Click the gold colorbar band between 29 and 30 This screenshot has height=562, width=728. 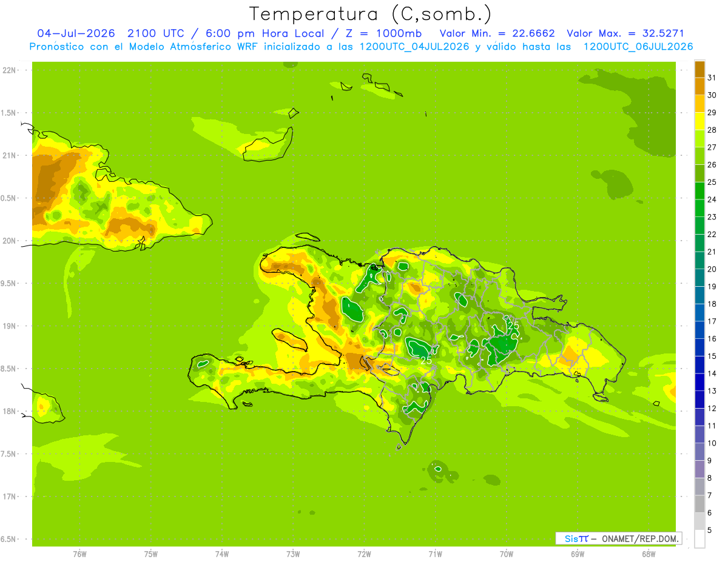coord(699,104)
